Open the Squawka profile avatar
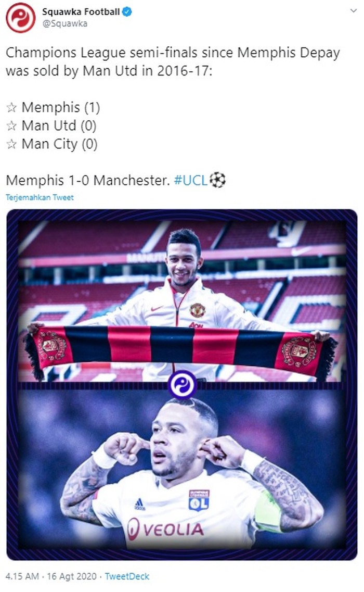 [20, 18]
